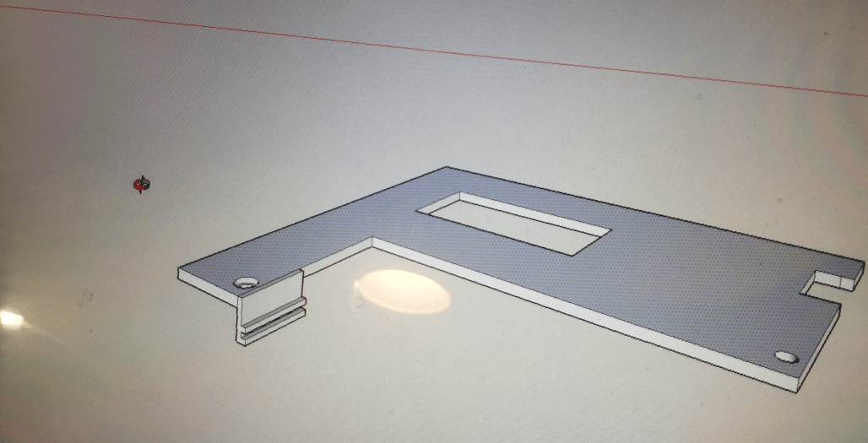Screen dimensions: 868x443
Task: Click the red orbit cursor icon
Action: (x=141, y=185)
